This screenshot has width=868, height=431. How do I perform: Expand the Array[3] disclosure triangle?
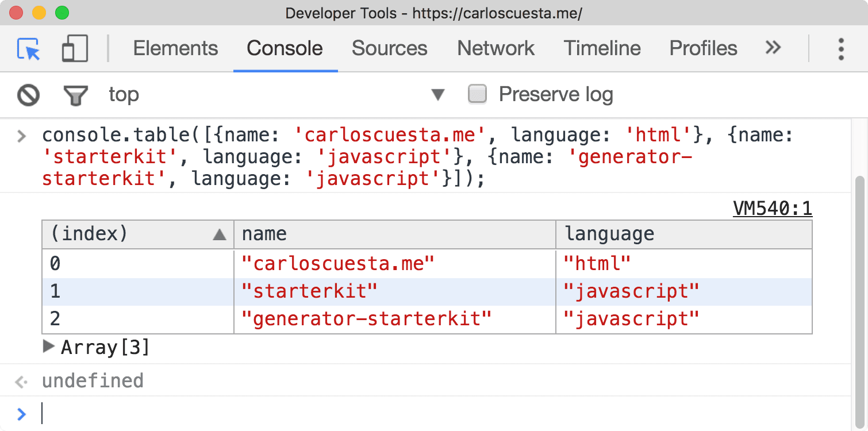click(x=49, y=347)
